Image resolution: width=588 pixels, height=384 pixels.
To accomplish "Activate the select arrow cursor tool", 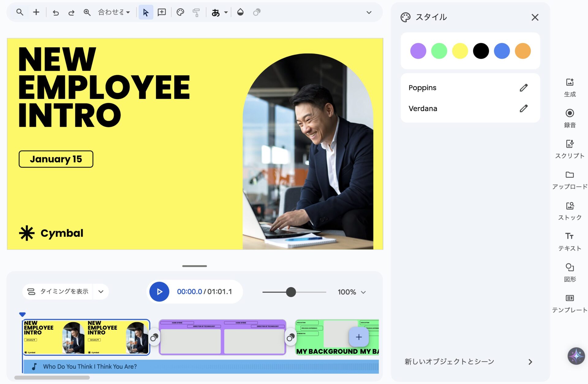I will click(145, 13).
